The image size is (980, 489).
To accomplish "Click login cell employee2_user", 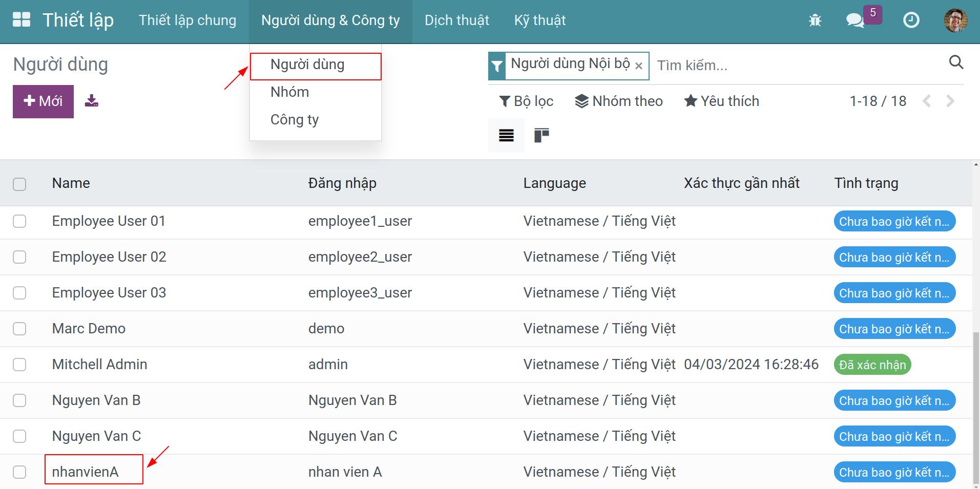I will [x=360, y=257].
